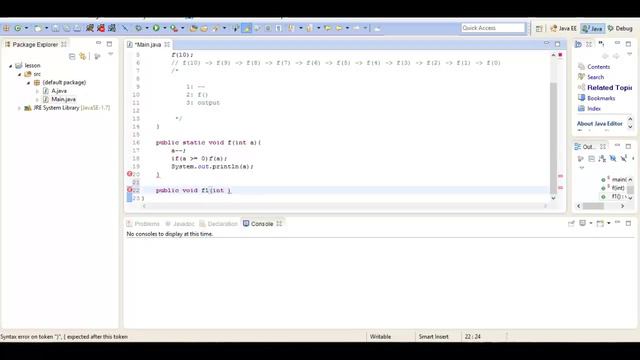Switch to the Java EE perspective
The image size is (640, 360).
coord(563,28)
